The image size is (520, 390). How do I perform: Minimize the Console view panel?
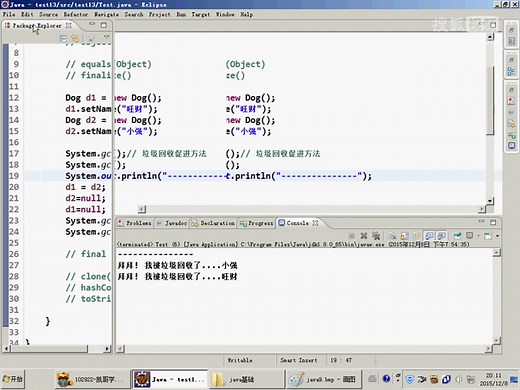(x=481, y=221)
